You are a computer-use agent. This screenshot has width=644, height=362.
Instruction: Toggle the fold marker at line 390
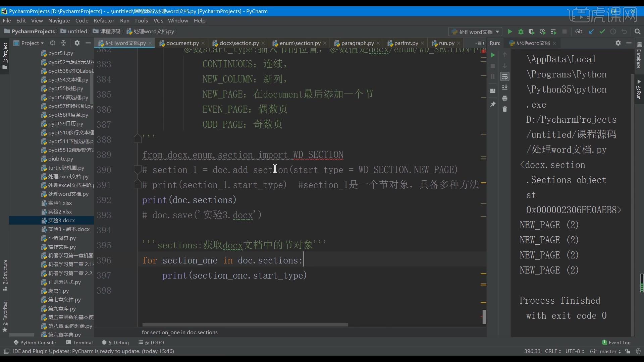pyautogui.click(x=137, y=170)
